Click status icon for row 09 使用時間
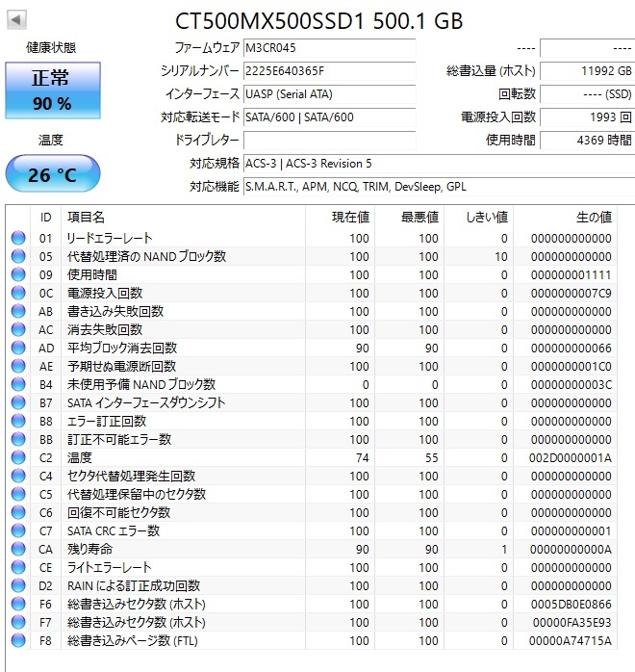Screen dimensions: 635x672 (18, 274)
